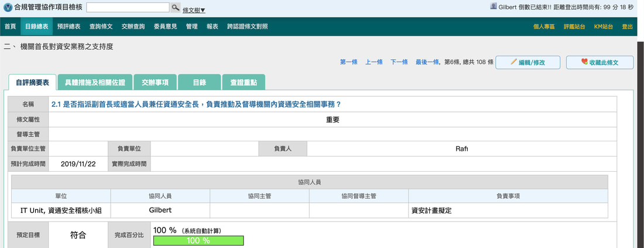Screen dimensions: 644x248
Task: Open the 目錄總表 menu item
Action: pos(36,26)
